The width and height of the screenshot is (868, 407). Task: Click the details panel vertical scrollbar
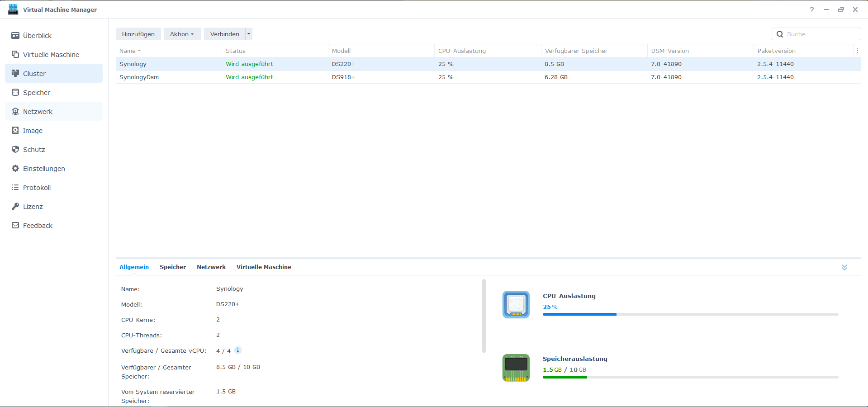point(484,316)
